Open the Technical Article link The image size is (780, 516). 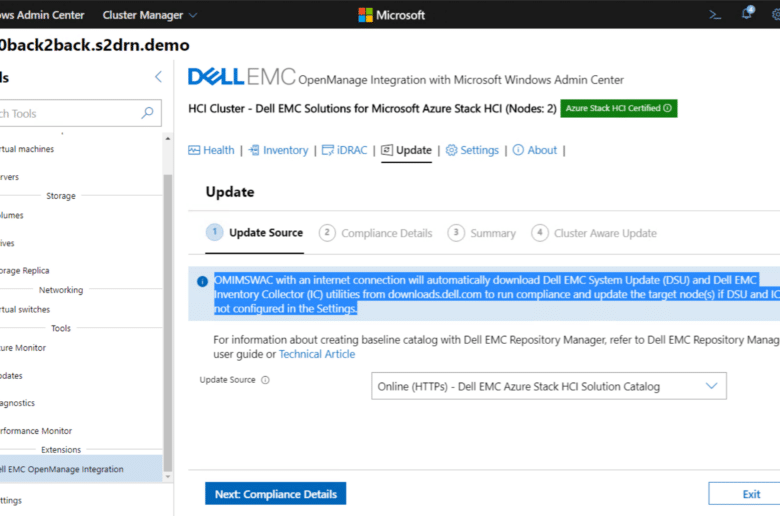pyautogui.click(x=317, y=354)
